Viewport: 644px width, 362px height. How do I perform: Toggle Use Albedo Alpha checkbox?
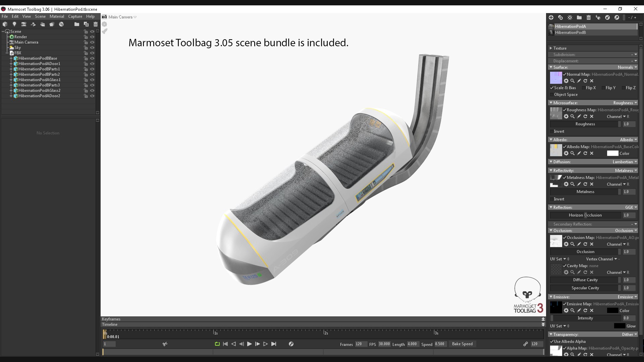pyautogui.click(x=552, y=342)
